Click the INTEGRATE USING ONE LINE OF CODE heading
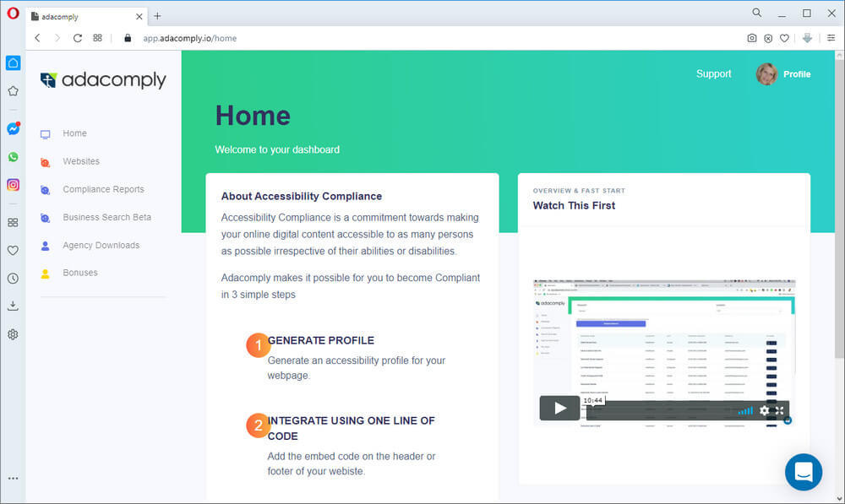845x504 pixels. (352, 428)
